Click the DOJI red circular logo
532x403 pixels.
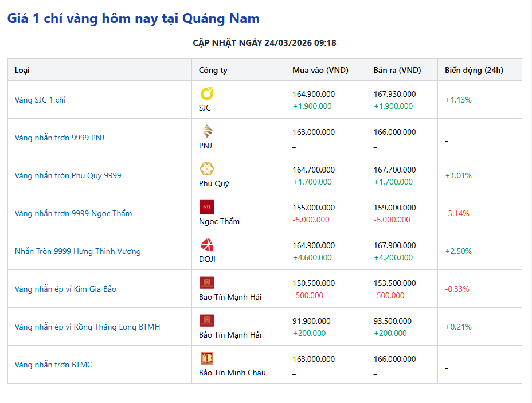[x=206, y=245]
